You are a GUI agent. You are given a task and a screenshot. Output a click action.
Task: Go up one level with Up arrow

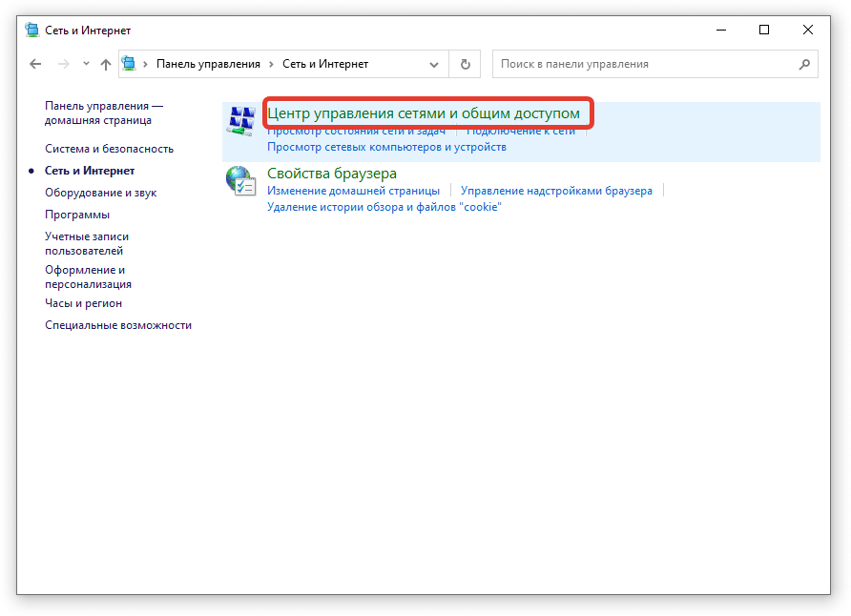pos(105,64)
